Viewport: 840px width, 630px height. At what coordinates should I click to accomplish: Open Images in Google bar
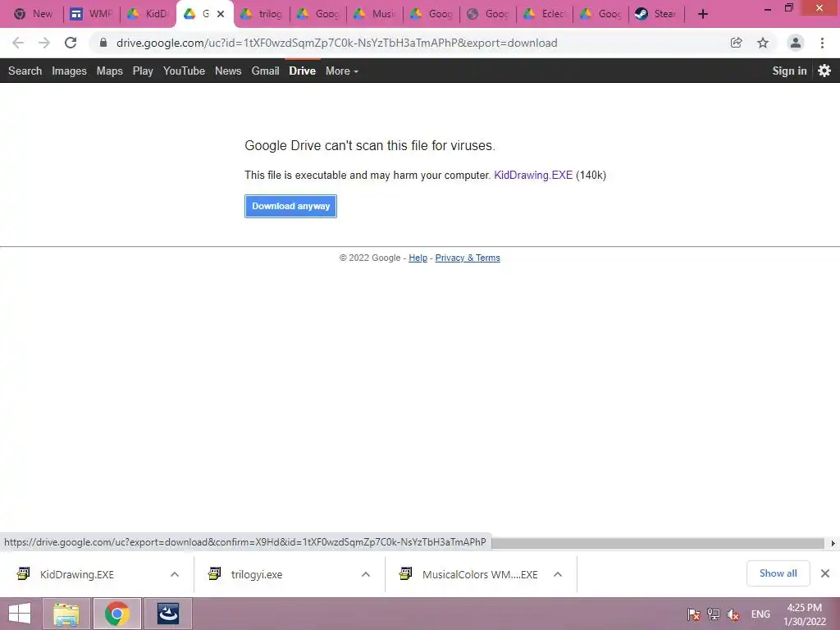click(69, 71)
